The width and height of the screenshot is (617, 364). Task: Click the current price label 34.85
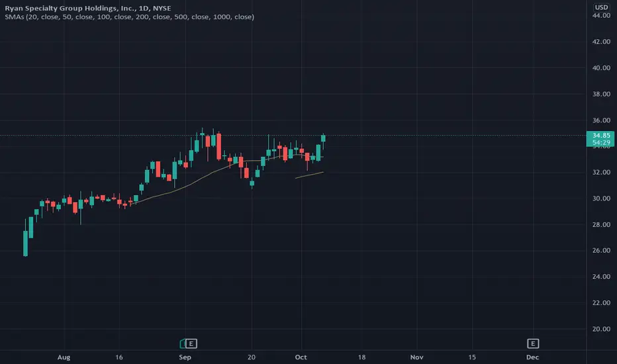point(601,136)
